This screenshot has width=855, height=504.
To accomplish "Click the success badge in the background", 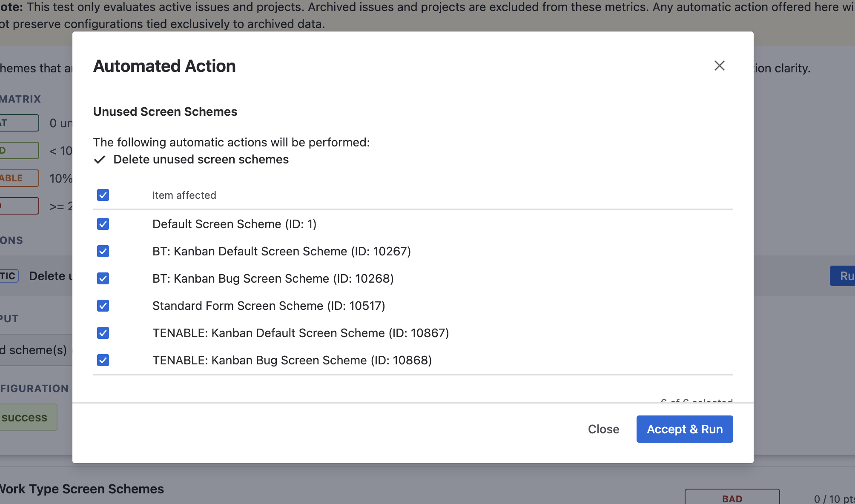I will pos(25,417).
